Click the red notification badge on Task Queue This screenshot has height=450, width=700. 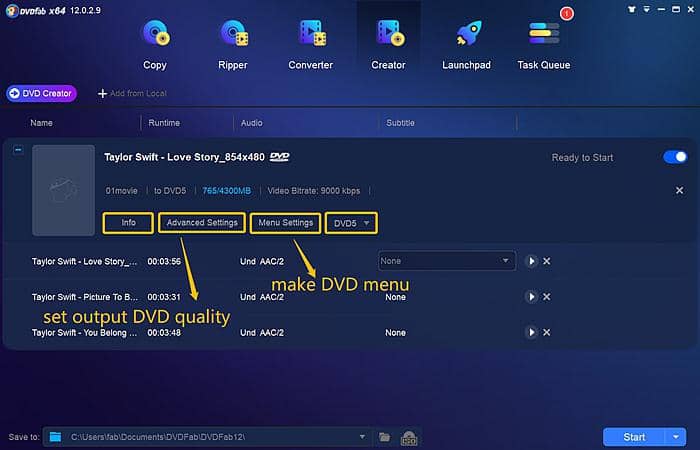pyautogui.click(x=567, y=14)
